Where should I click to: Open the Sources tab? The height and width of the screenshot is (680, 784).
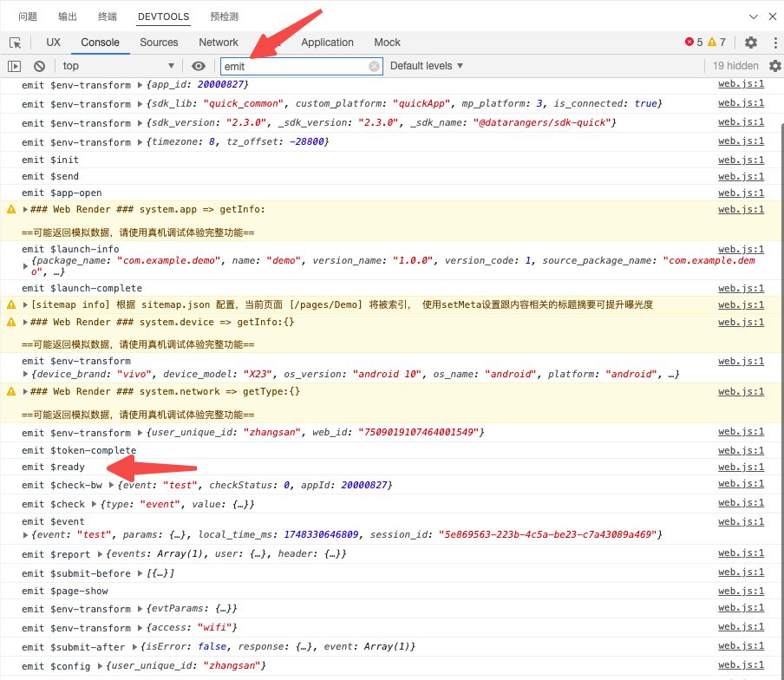click(x=159, y=42)
